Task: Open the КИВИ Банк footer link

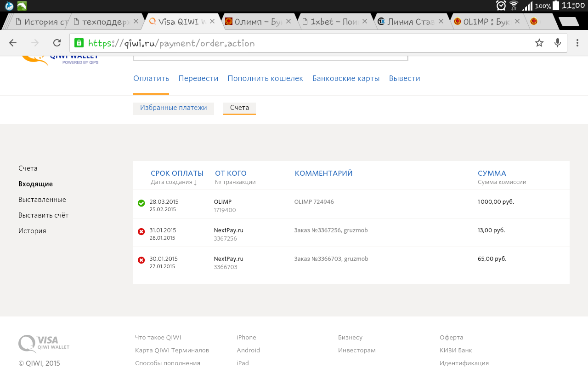Action: pos(456,351)
